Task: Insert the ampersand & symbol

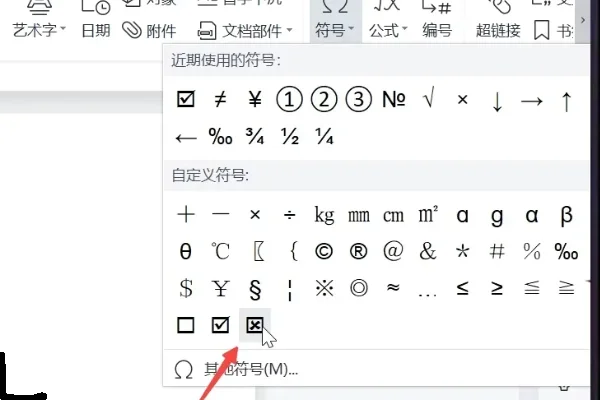Action: click(x=428, y=251)
